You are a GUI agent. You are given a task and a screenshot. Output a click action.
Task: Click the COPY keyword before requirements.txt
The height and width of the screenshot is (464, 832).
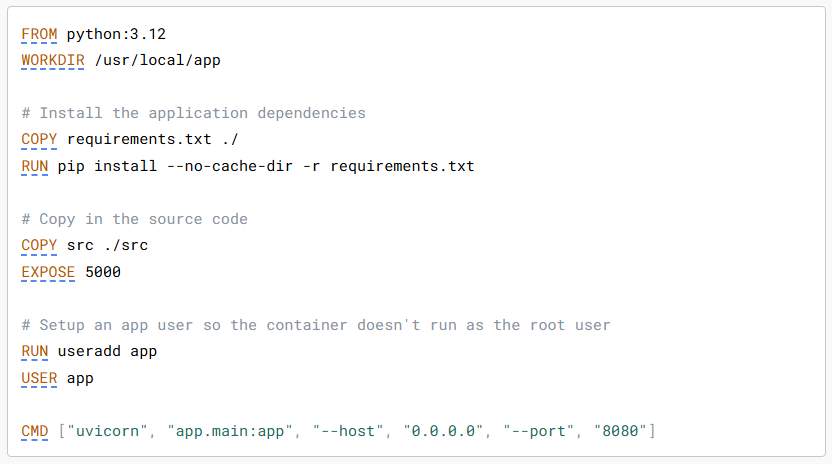click(x=39, y=139)
